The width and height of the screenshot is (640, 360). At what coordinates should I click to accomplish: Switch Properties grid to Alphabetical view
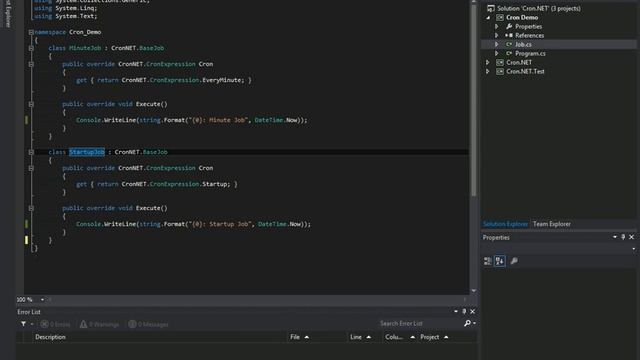(500, 261)
